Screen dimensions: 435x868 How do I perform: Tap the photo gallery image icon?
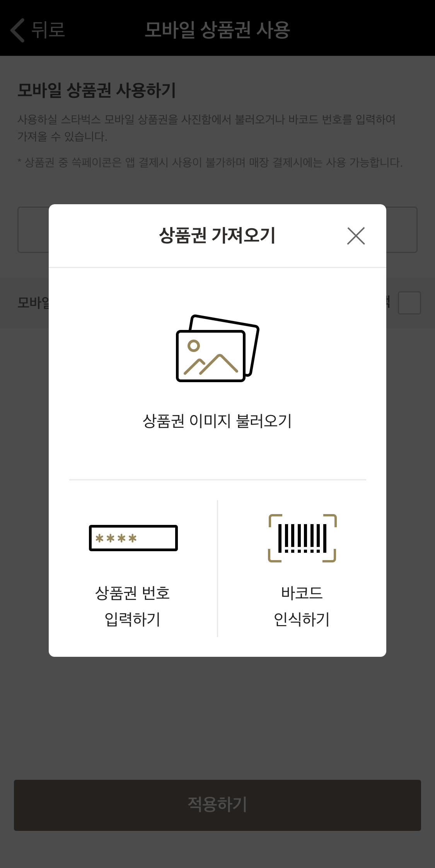coord(217,348)
